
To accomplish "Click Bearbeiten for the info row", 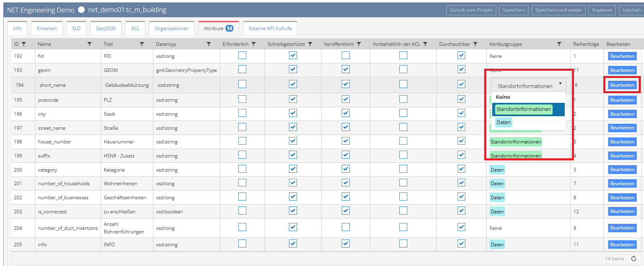I will (622, 245).
